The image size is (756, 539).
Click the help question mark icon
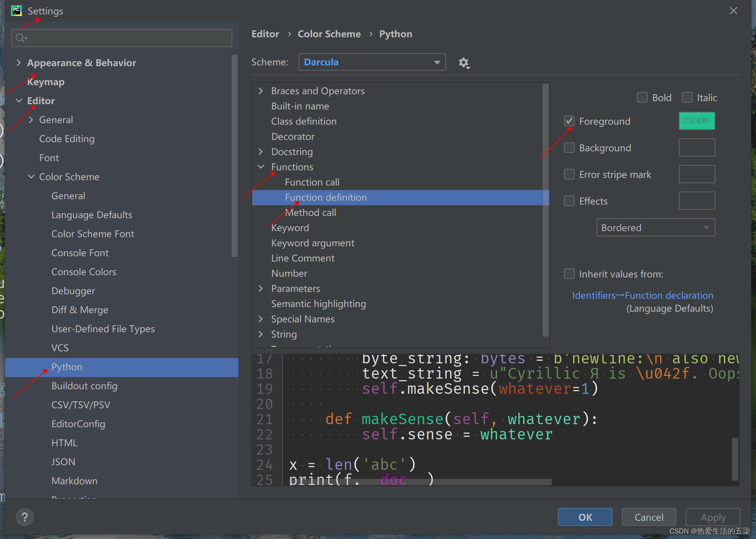(25, 517)
